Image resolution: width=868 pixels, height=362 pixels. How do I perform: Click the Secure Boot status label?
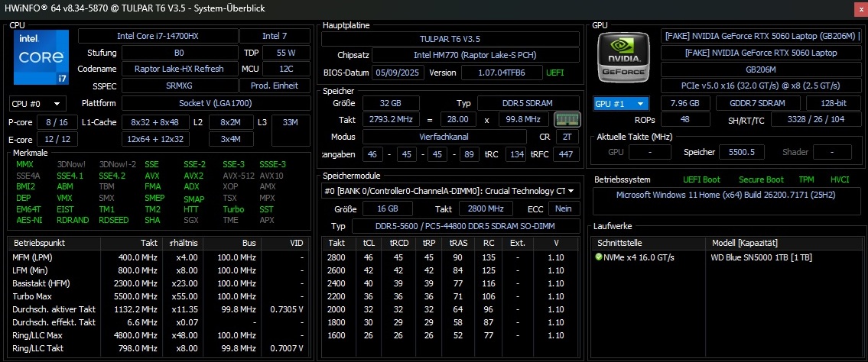tap(761, 179)
